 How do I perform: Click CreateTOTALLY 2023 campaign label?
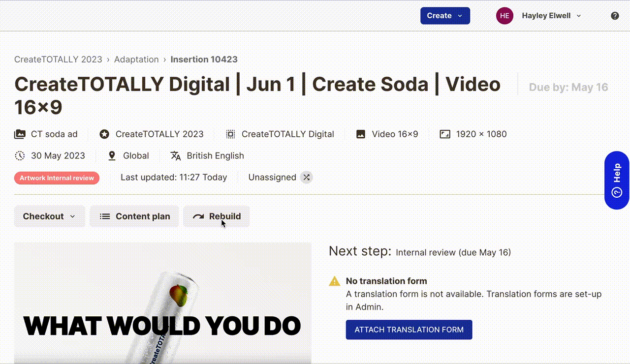[159, 134]
